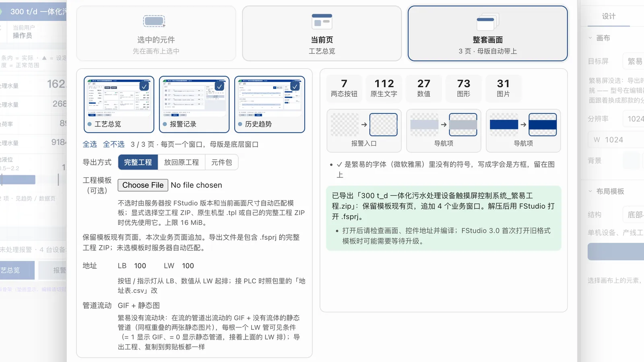Switch export mode to 完整工程
This screenshot has height=362, width=644.
pyautogui.click(x=138, y=162)
